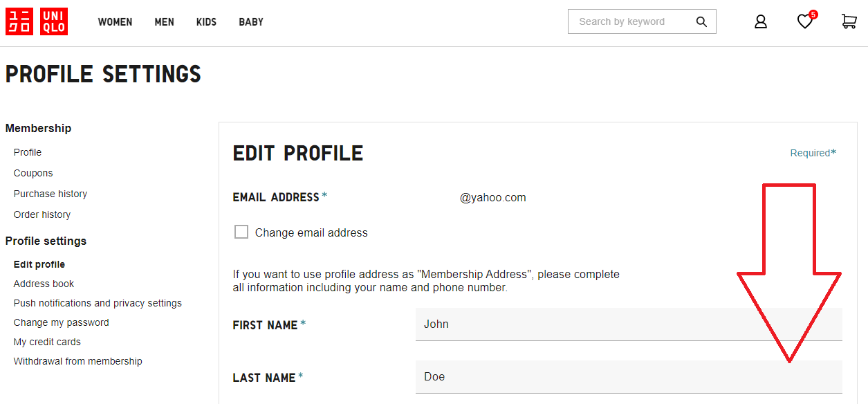Open Push notifications and privacy settings
Screen dimensions: 868x404
(98, 303)
